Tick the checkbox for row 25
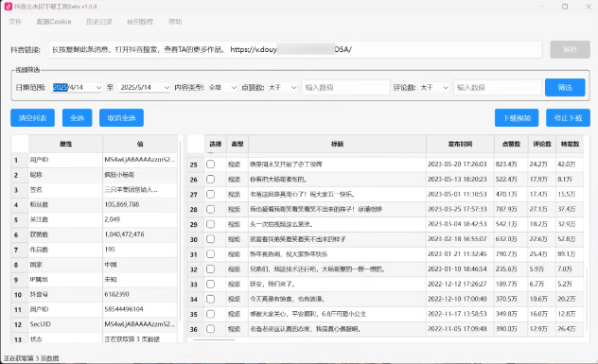This screenshot has width=598, height=364. coord(210,165)
